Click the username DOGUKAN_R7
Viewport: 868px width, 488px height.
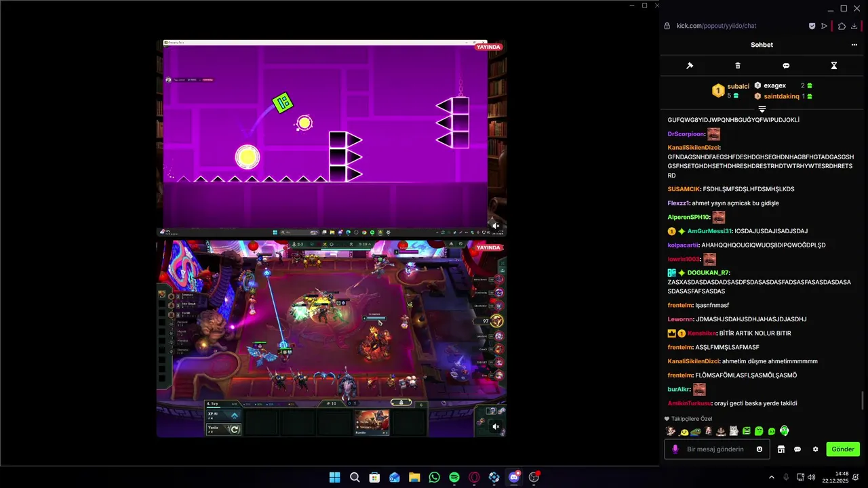[708, 272]
